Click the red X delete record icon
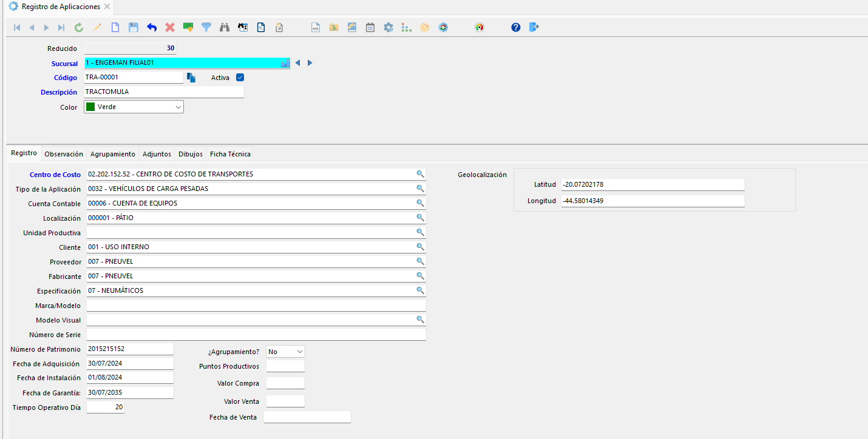The image size is (868, 439). pos(170,27)
